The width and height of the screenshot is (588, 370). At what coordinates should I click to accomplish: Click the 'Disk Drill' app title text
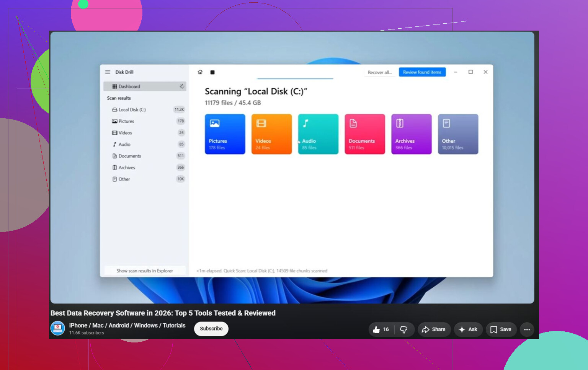tap(124, 72)
